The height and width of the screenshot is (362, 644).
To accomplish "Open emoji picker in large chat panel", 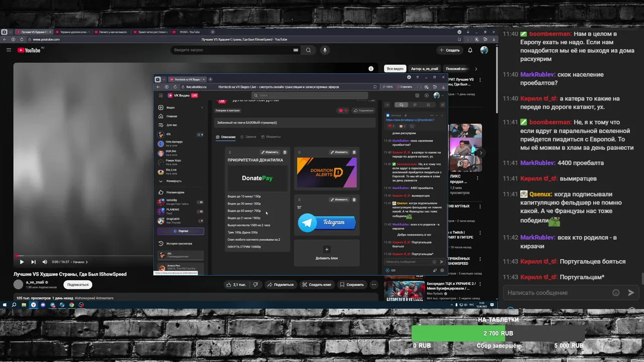I will tap(616, 293).
